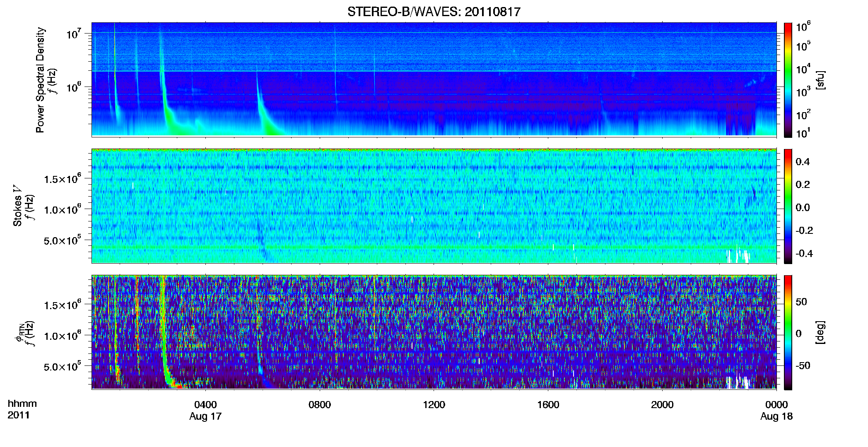Click the Power Spectral Density axis label

coord(40,80)
